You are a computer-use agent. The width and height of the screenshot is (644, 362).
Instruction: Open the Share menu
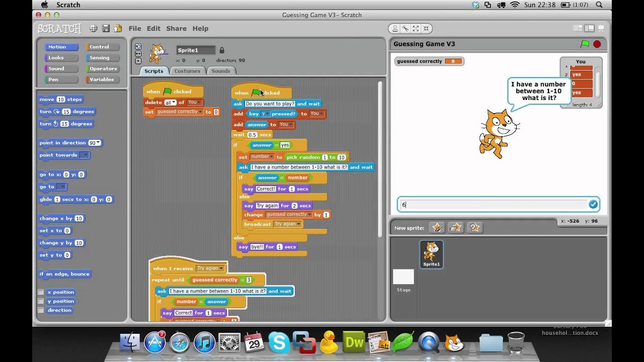click(x=176, y=29)
